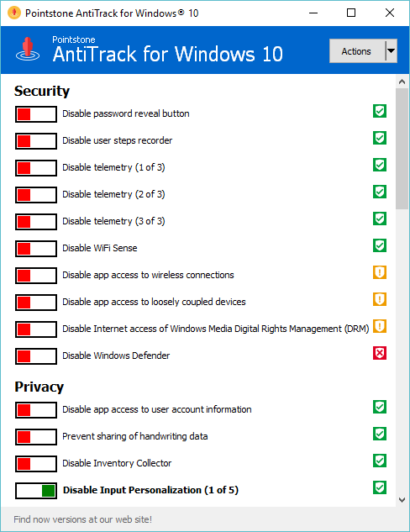Click the scrollbar up arrow

pyautogui.click(x=402, y=82)
